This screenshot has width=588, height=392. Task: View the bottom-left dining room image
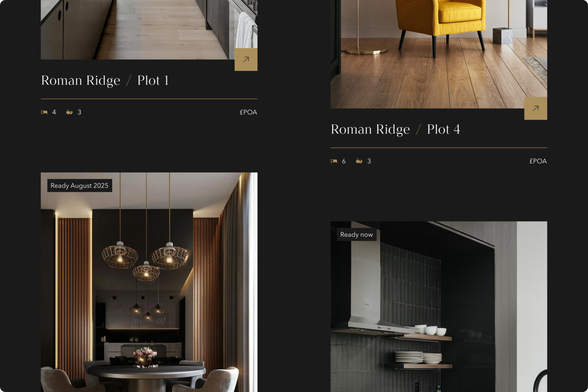tap(149, 282)
